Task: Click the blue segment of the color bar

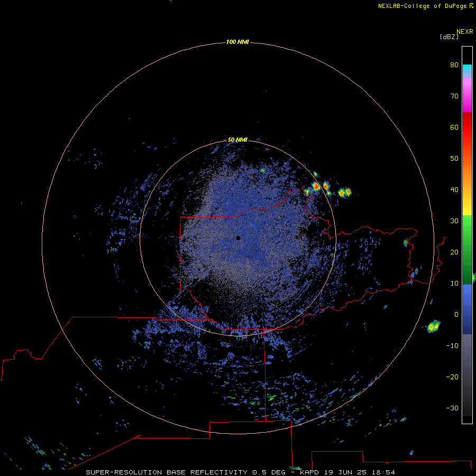Action: [x=467, y=308]
